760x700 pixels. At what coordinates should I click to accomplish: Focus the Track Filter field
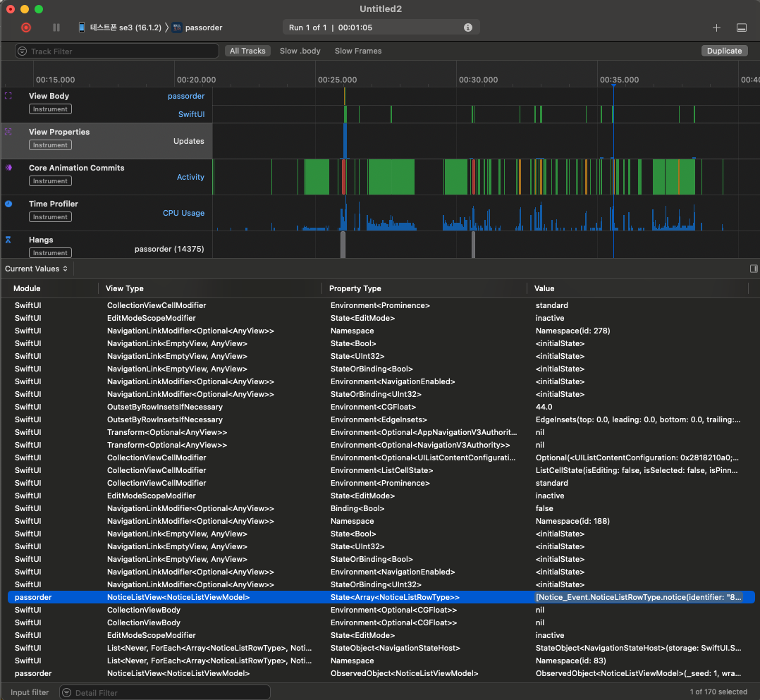[x=117, y=51]
